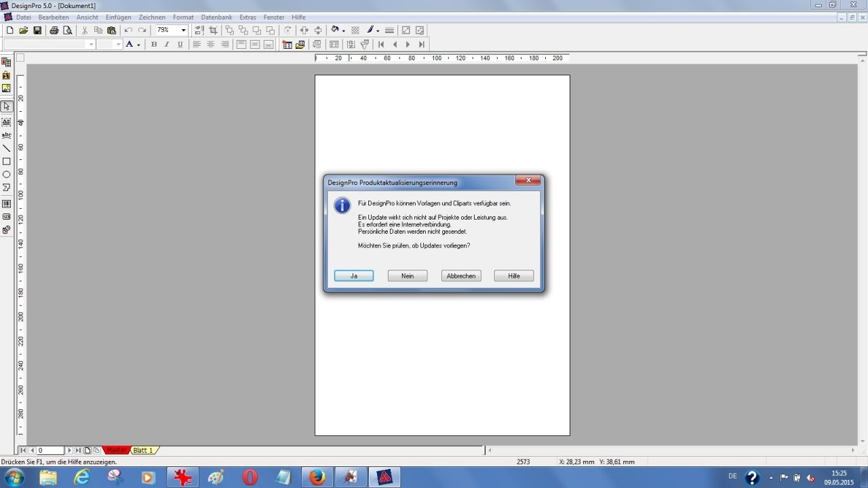The image size is (868, 488).
Task: Insert picture using the image tool
Action: [x=7, y=88]
